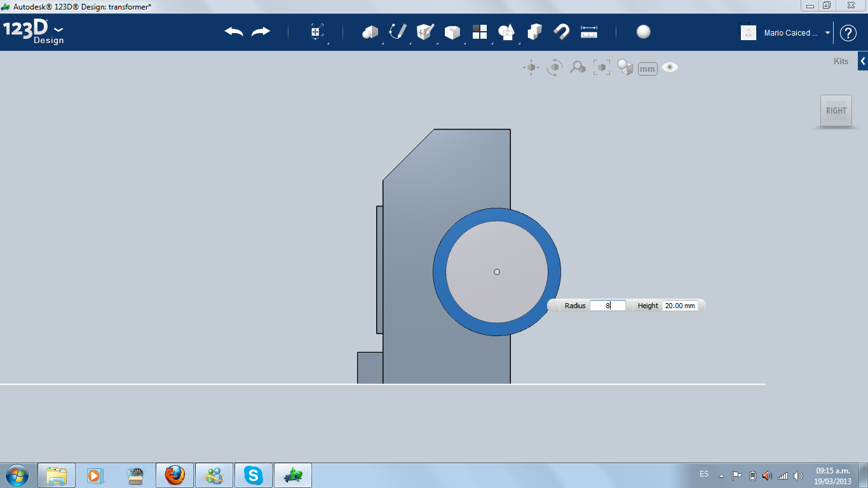Open the Sketch tool menu

(398, 32)
